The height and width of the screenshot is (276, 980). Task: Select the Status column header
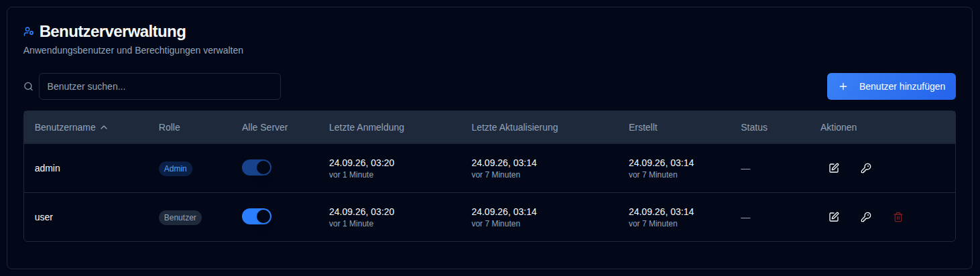(x=754, y=127)
